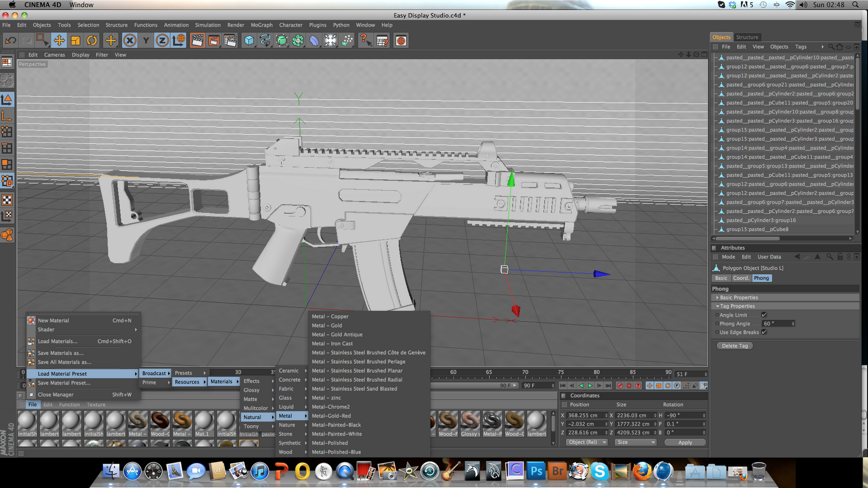Click the Record keyframe red button

[620, 386]
